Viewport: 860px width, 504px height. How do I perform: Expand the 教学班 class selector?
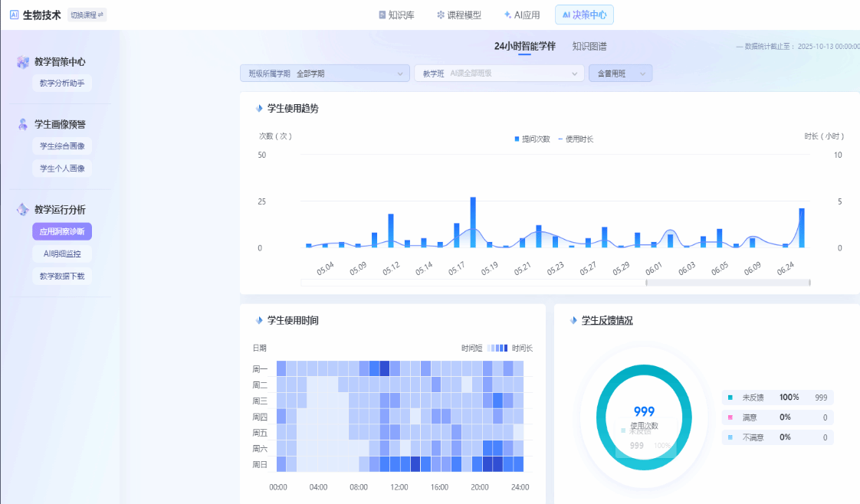499,74
